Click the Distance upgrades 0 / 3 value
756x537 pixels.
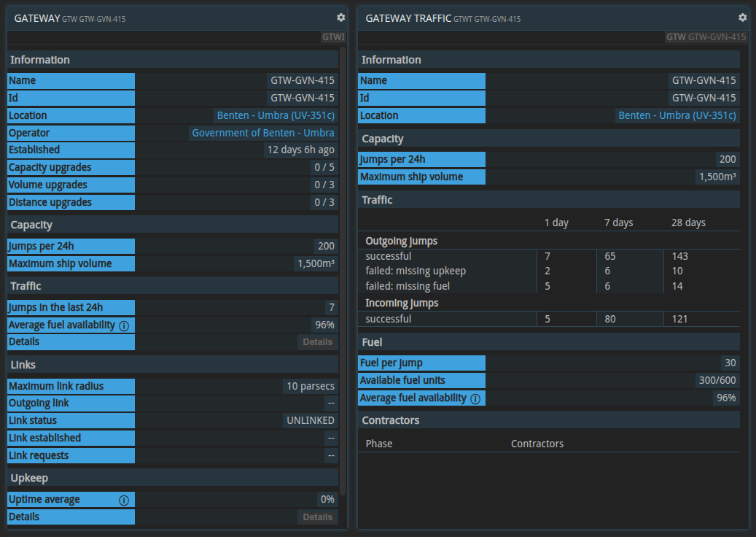[324, 202]
